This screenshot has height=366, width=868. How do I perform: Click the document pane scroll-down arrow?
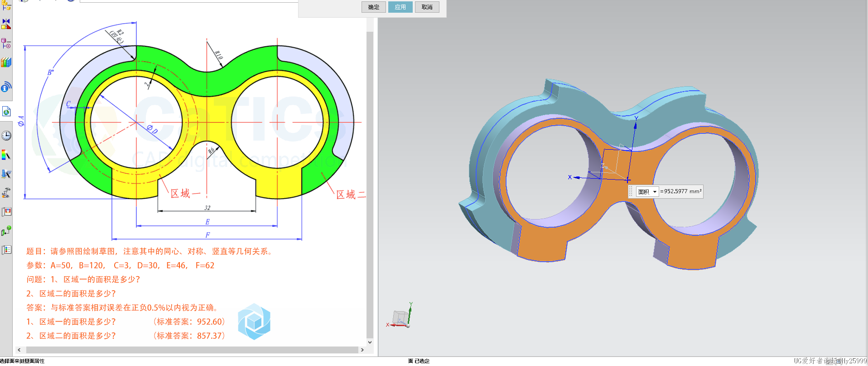click(370, 342)
